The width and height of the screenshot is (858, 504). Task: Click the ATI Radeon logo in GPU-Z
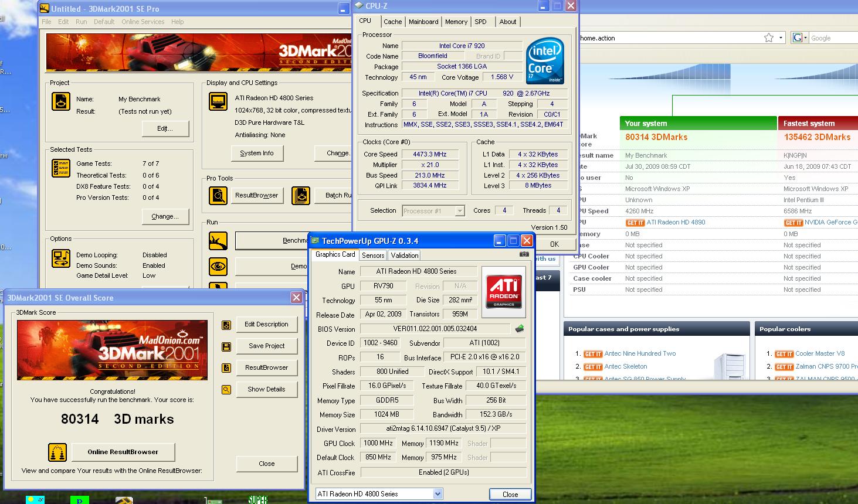tap(504, 292)
